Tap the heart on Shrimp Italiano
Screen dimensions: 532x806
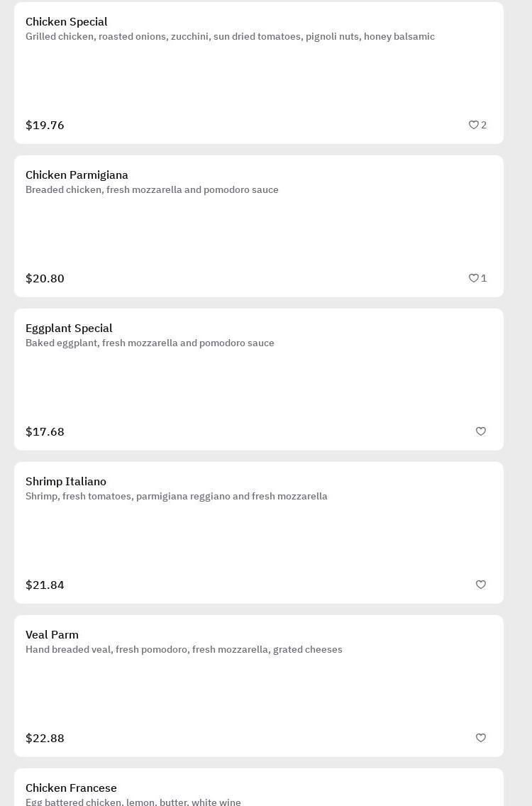pyautogui.click(x=481, y=585)
